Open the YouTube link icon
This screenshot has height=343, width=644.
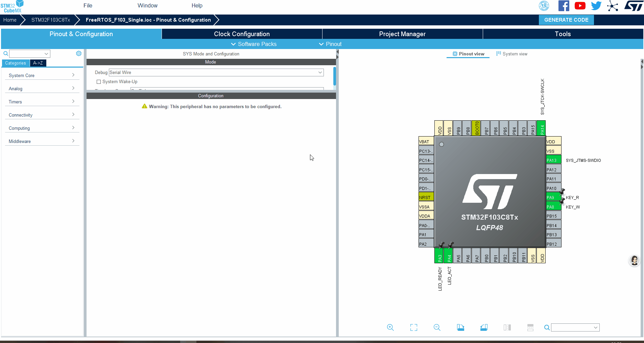[580, 6]
